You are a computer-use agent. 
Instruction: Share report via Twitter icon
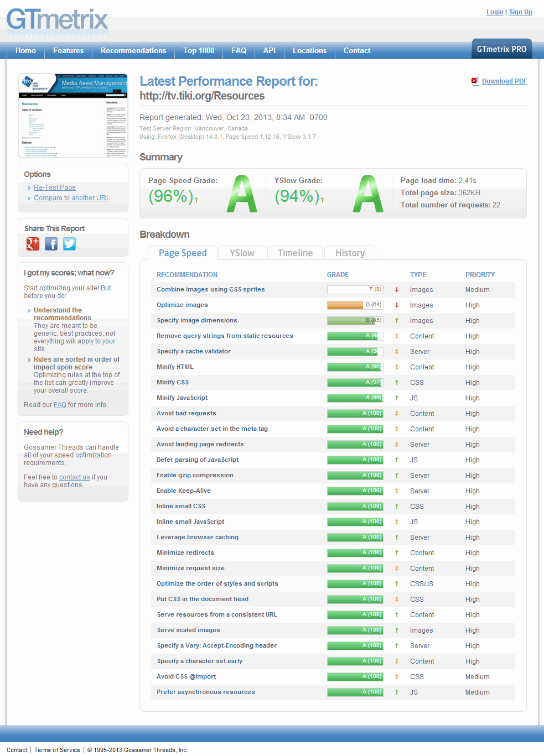click(69, 244)
